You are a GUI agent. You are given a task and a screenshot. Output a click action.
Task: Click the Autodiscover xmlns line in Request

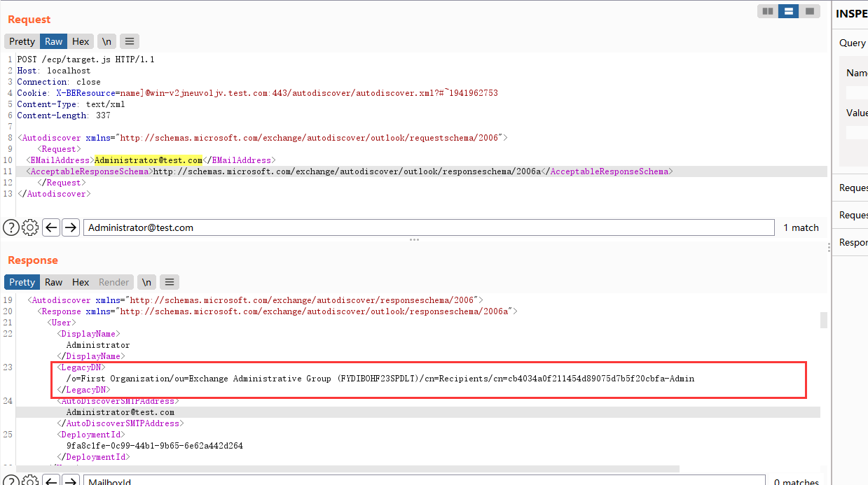coord(262,138)
